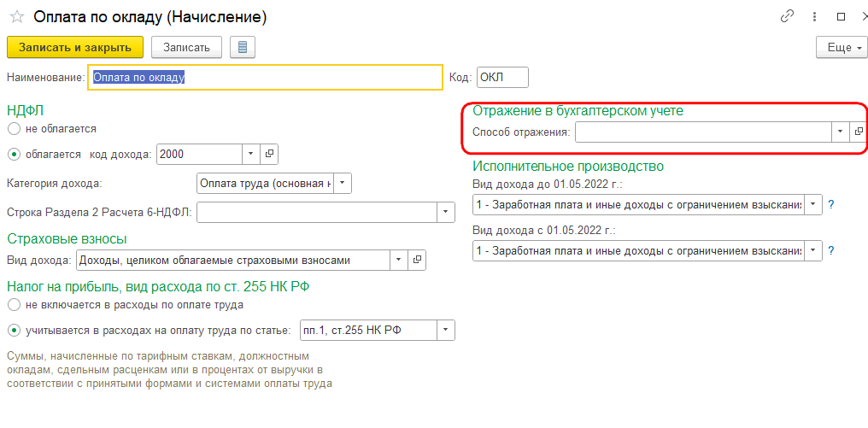
Task: Expand Строка Раздела 2 Расчета 6-НДФЛ dropdown
Action: pos(446,212)
